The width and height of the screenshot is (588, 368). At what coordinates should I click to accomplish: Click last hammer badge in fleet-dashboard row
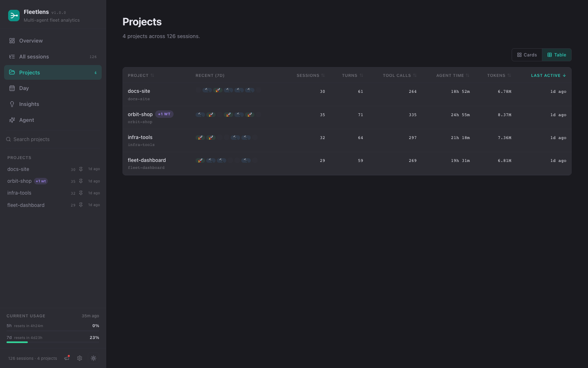[246, 160]
